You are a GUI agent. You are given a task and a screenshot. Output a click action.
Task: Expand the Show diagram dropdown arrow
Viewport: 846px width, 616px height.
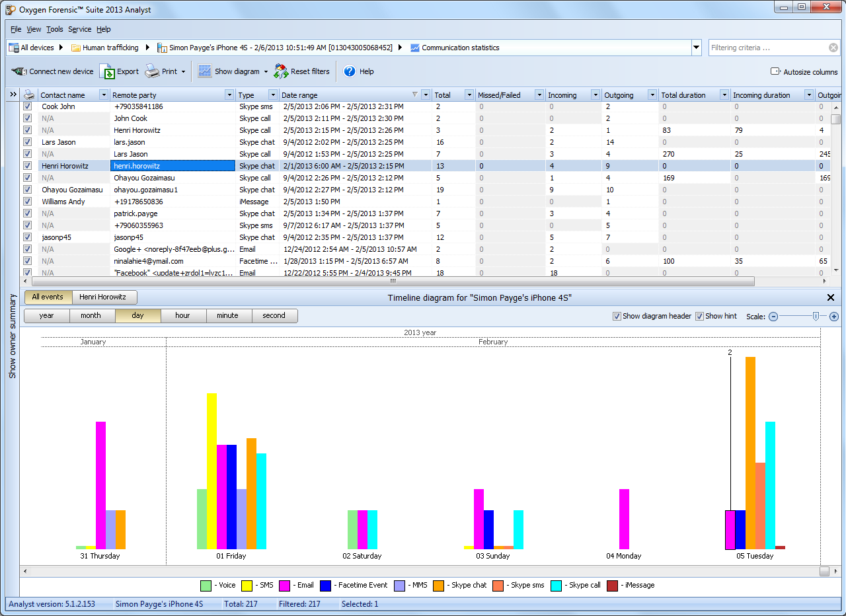[266, 71]
